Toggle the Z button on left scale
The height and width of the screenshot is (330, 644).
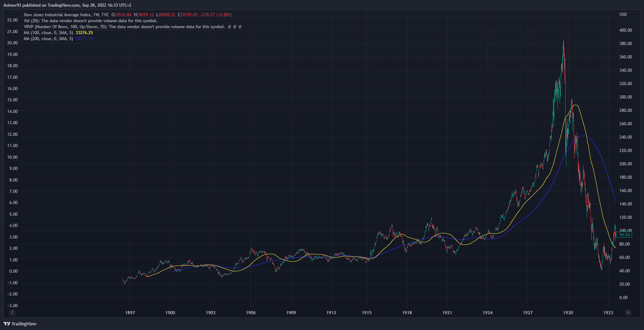tap(12, 312)
